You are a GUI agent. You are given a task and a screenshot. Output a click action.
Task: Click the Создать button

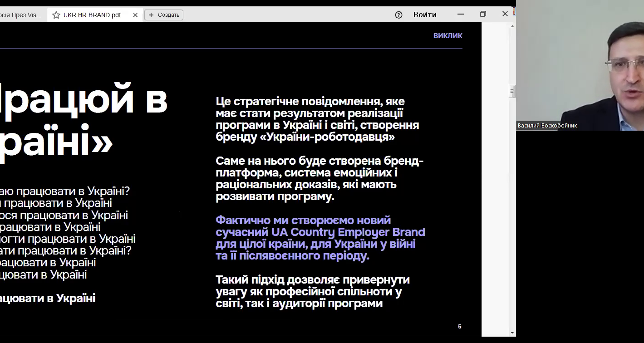point(164,15)
